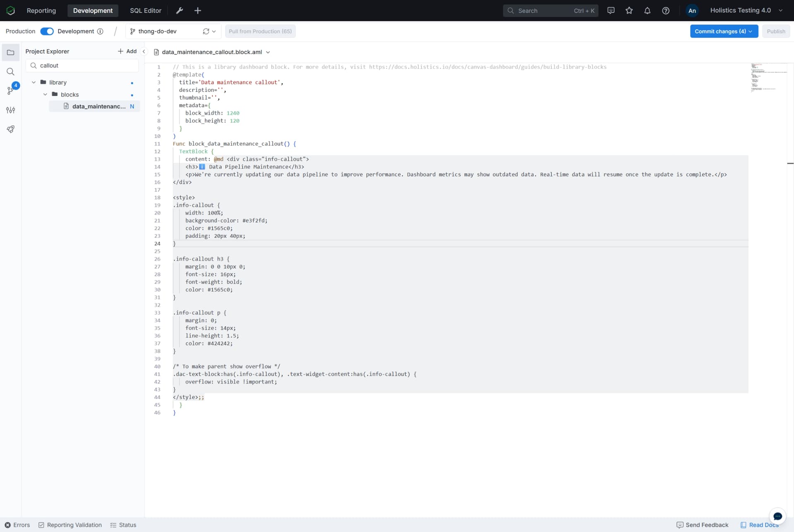The width and height of the screenshot is (794, 532).
Task: Open the SQL Editor tab
Action: [x=146, y=10]
